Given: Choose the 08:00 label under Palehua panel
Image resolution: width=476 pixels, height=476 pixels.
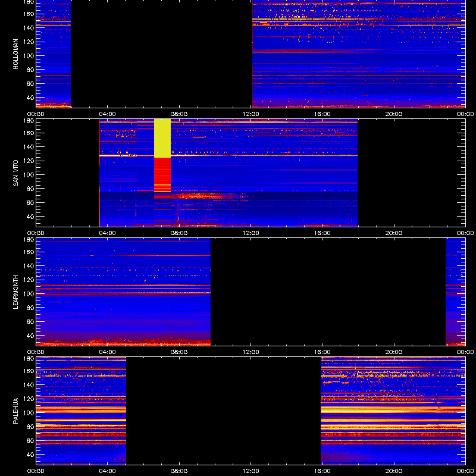Looking at the screenshot, I should point(179,471).
